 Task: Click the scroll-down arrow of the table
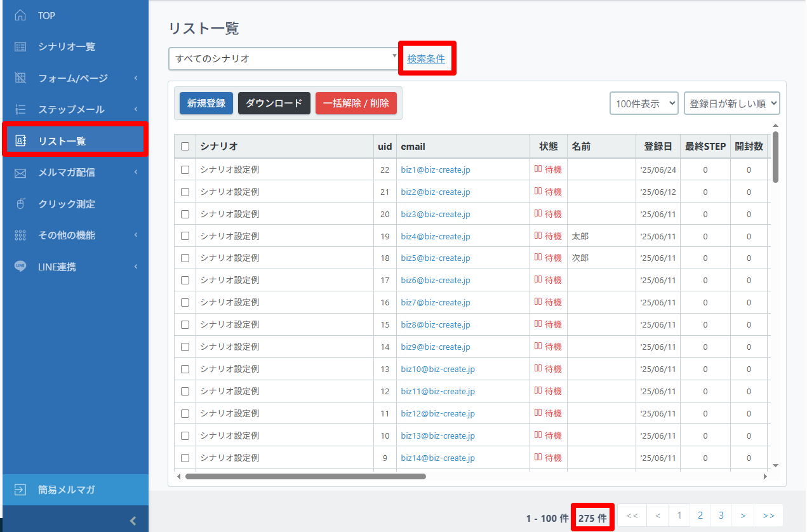click(775, 465)
